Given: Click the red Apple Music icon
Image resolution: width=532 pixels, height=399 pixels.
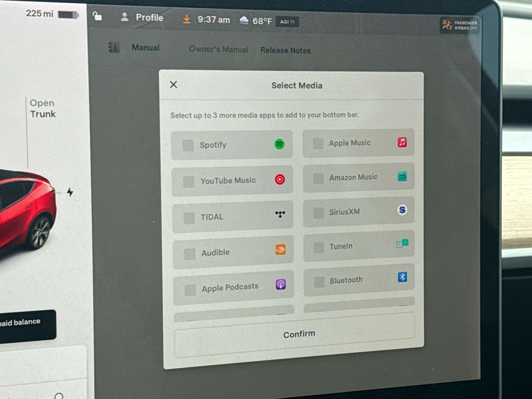Looking at the screenshot, I should click(402, 142).
